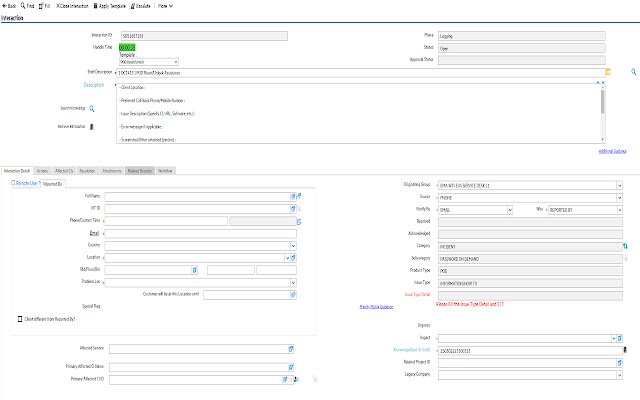Switch to the Affected CIs tab

tap(64, 171)
